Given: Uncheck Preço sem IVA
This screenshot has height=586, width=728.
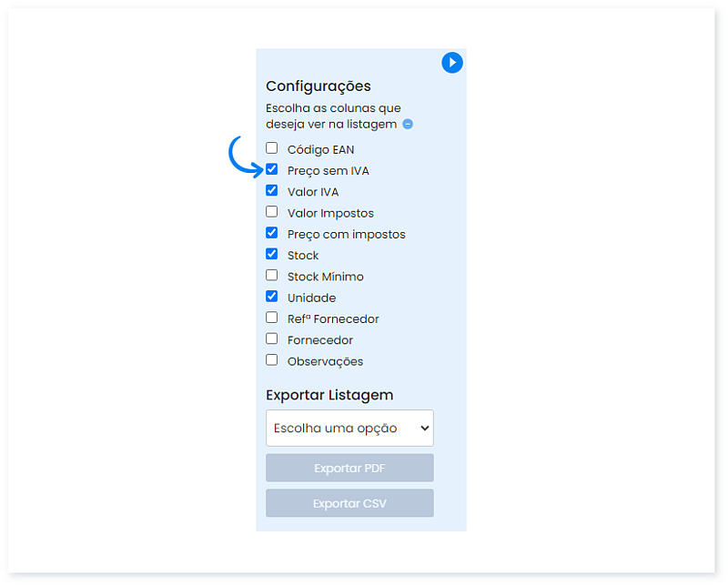Looking at the screenshot, I should point(271,168).
